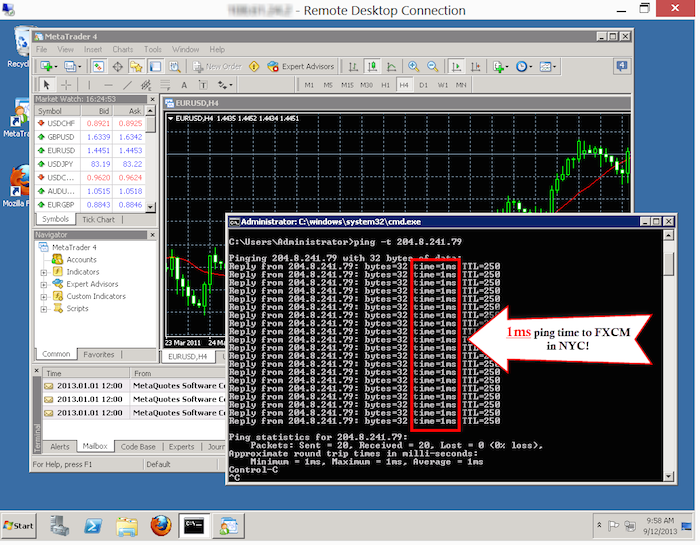
Task: Select the Vertical Line tool
Action: [89, 84]
